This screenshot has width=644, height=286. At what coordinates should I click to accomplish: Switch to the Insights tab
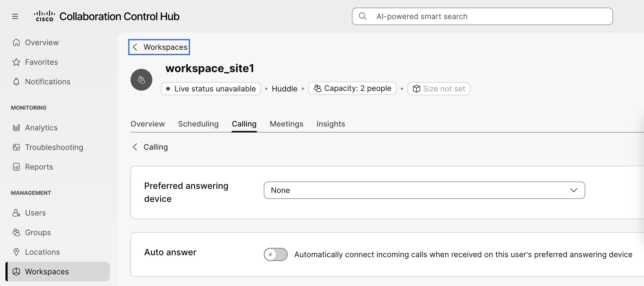click(331, 124)
